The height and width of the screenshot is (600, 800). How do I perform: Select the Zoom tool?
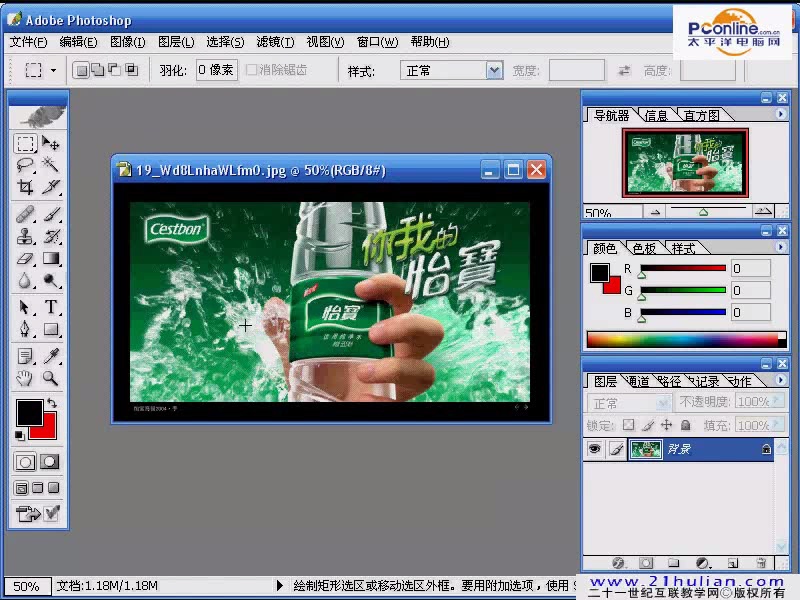click(51, 378)
